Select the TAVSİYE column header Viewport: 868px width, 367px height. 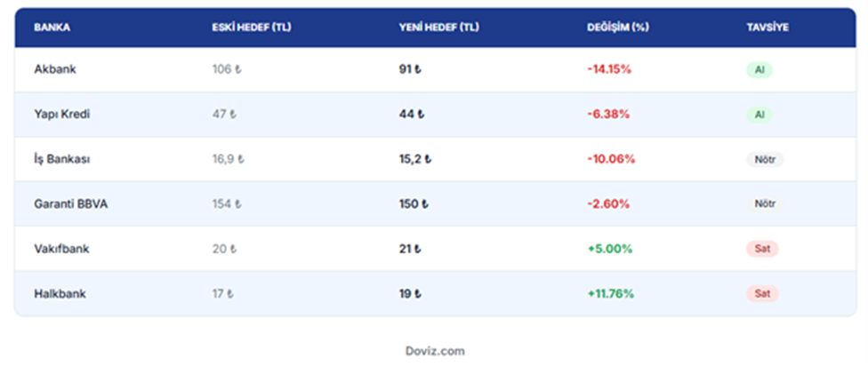coord(768,28)
